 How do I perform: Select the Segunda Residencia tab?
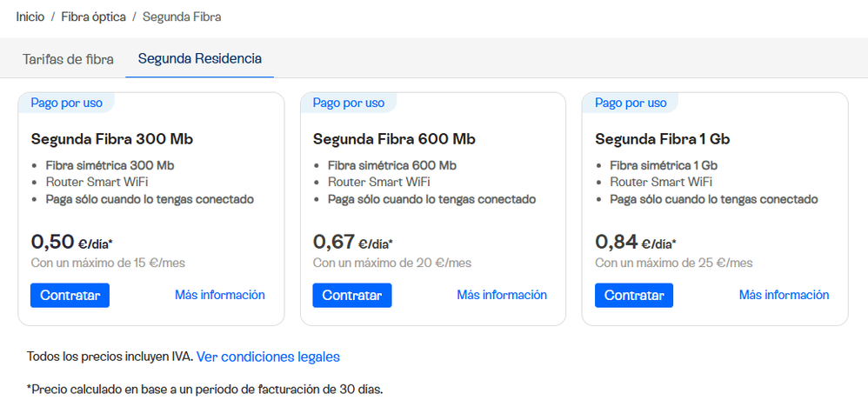point(199,59)
